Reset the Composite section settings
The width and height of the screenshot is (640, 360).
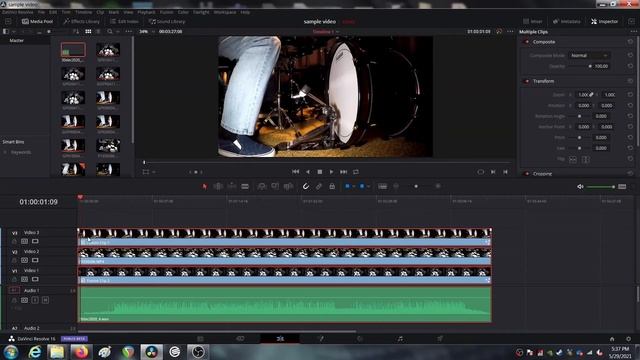pos(630,42)
